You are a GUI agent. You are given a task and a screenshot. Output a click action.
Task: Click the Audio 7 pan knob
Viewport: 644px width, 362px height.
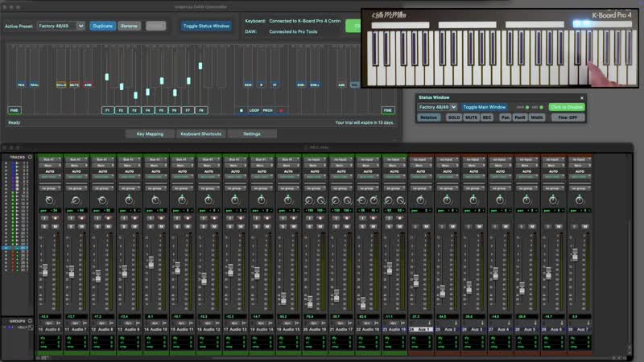click(76, 200)
